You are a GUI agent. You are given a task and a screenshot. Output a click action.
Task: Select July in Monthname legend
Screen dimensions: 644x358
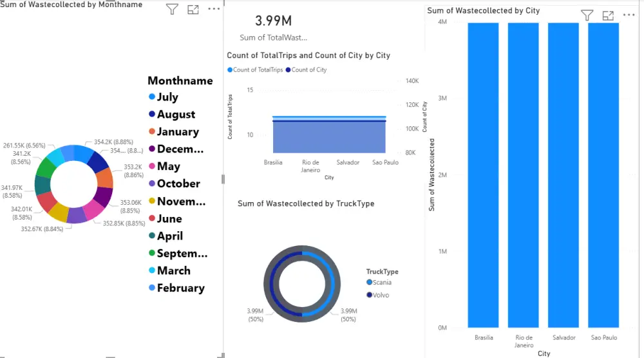pyautogui.click(x=164, y=97)
